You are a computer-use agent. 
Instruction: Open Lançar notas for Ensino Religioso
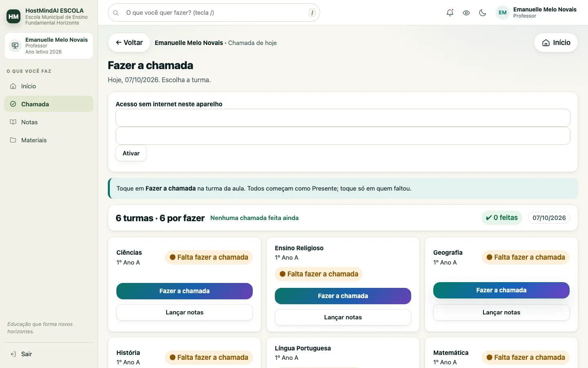click(343, 317)
